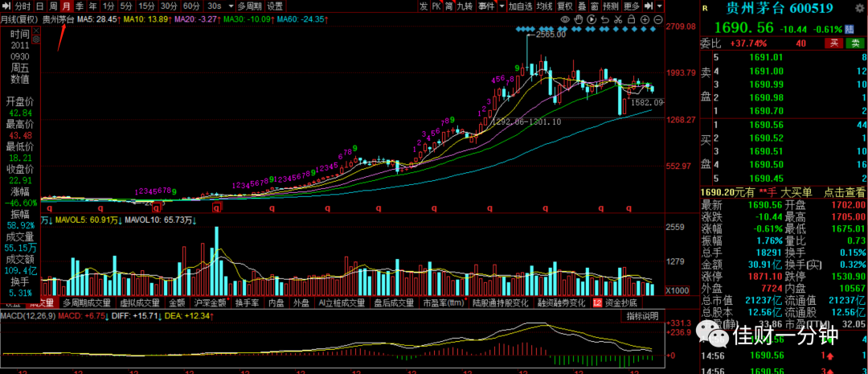Click the 窗 window button
Image resolution: width=868 pixels, height=374 pixels.
pyautogui.click(x=595, y=6)
